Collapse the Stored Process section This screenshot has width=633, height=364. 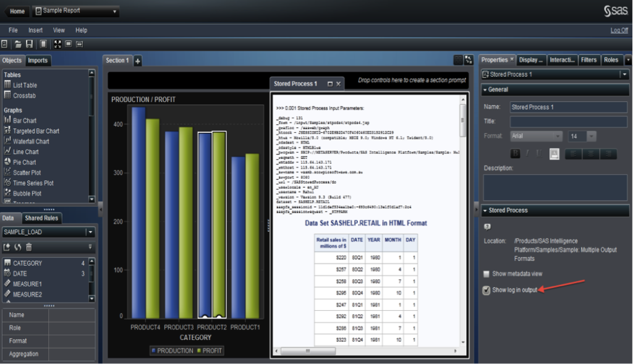[x=485, y=210]
